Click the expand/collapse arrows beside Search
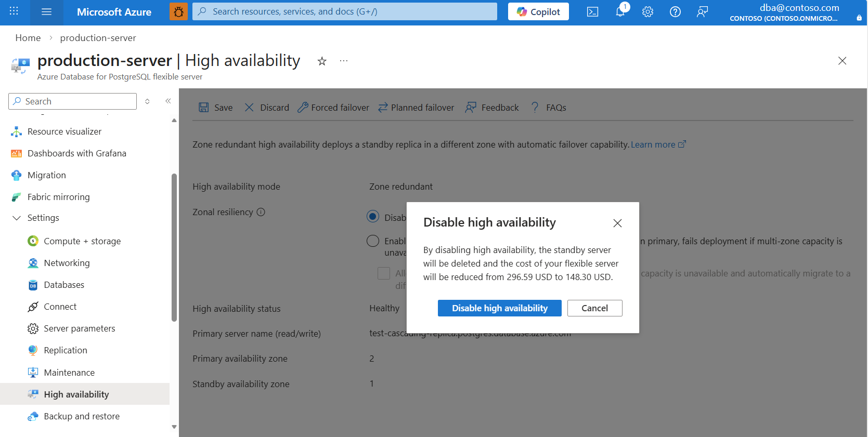The image size is (868, 437). pos(148,101)
